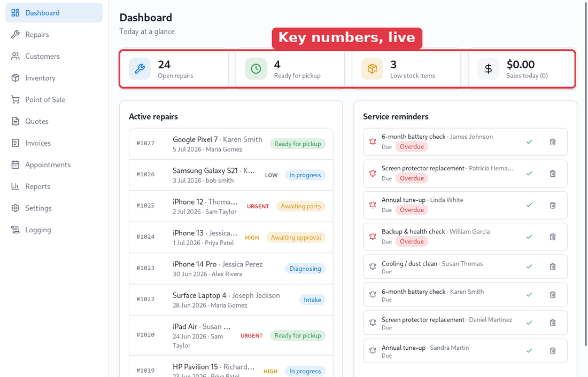588x377 pixels.
Task: Click the Awaiting parts badge on #1025
Action: point(301,207)
